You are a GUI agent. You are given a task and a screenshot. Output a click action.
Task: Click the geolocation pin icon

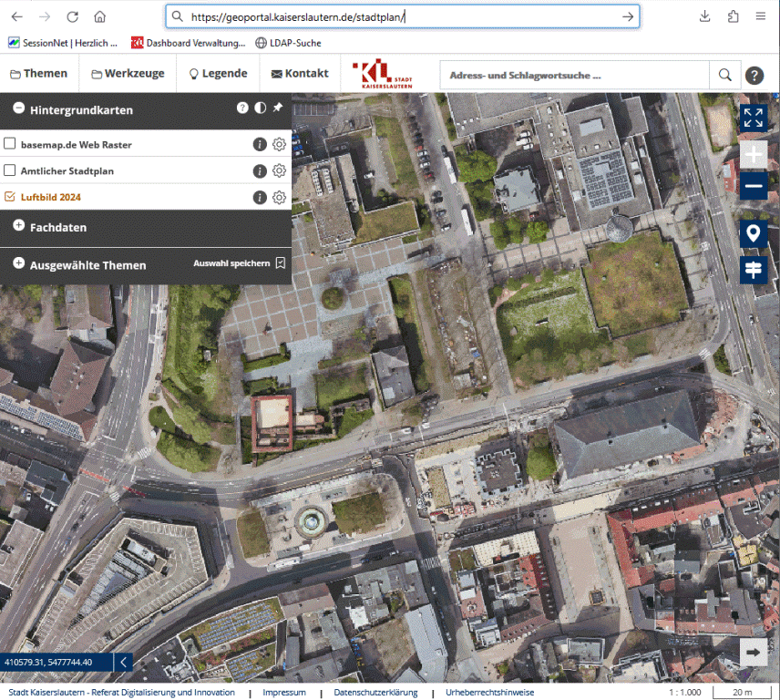[x=753, y=233]
